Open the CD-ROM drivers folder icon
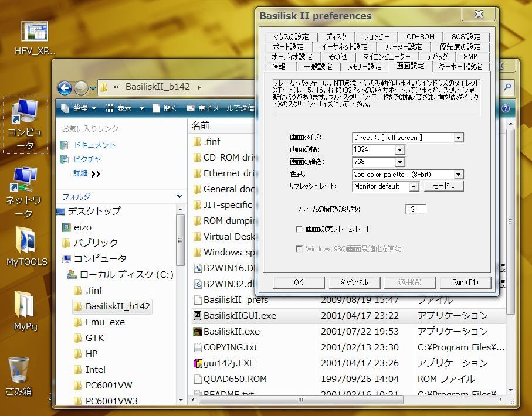The width and height of the screenshot is (532, 416). point(197,157)
